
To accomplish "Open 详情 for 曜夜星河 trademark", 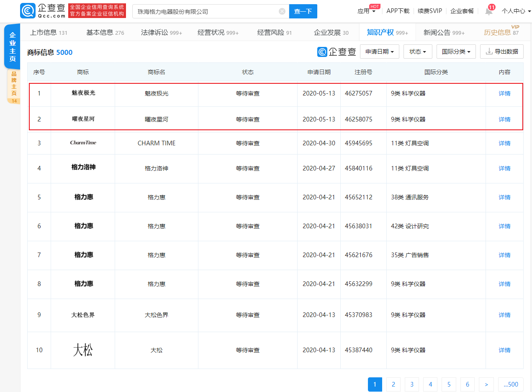I will pos(504,119).
